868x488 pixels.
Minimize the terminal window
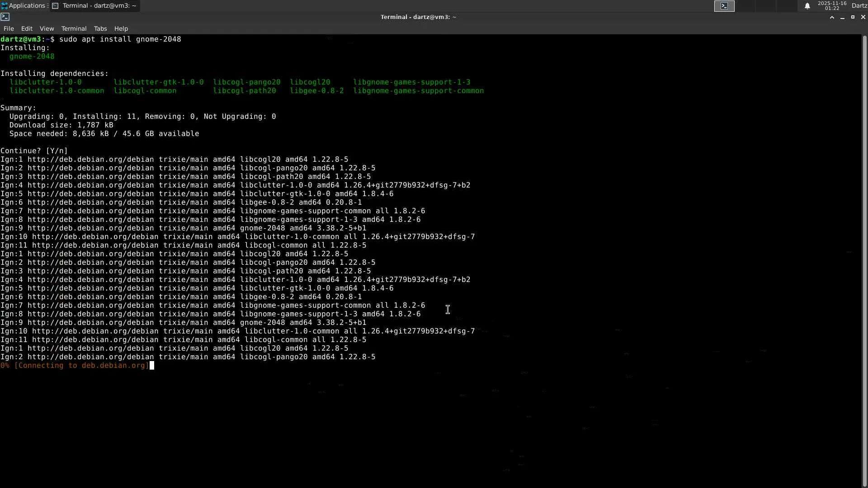842,17
